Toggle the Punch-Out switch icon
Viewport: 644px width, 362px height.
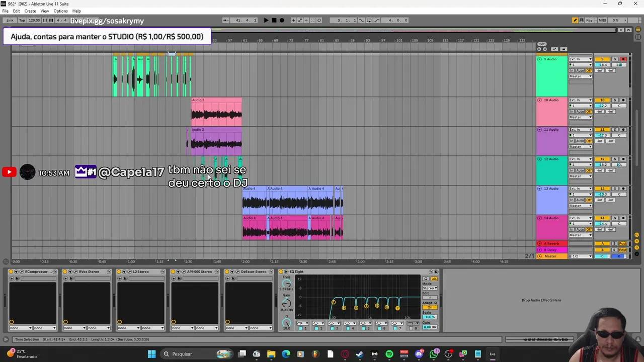[377, 20]
